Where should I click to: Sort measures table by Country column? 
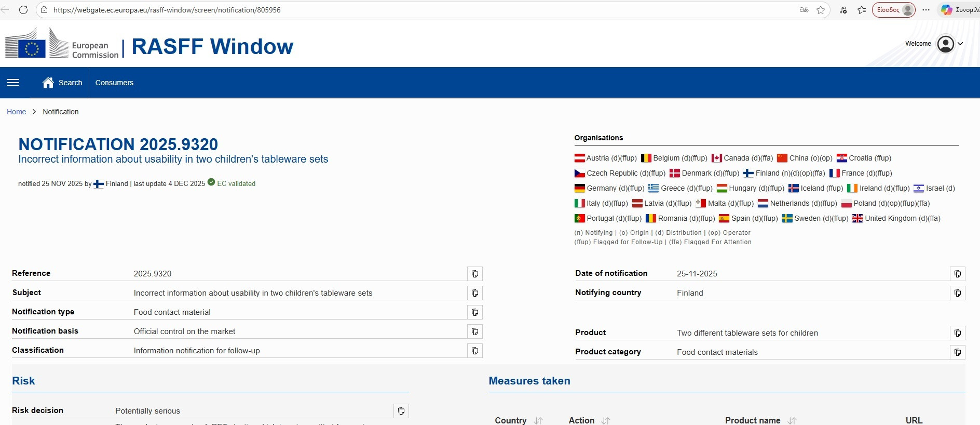538,420
